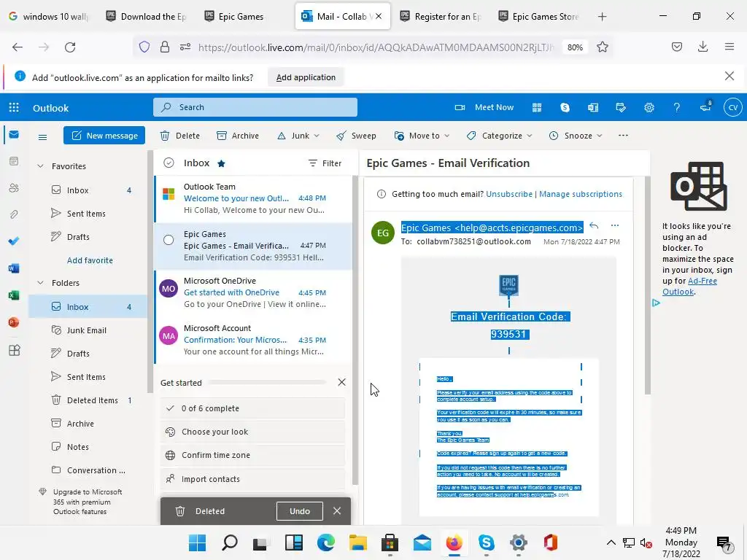Launch PowerPoint from the left rail

coord(14,322)
